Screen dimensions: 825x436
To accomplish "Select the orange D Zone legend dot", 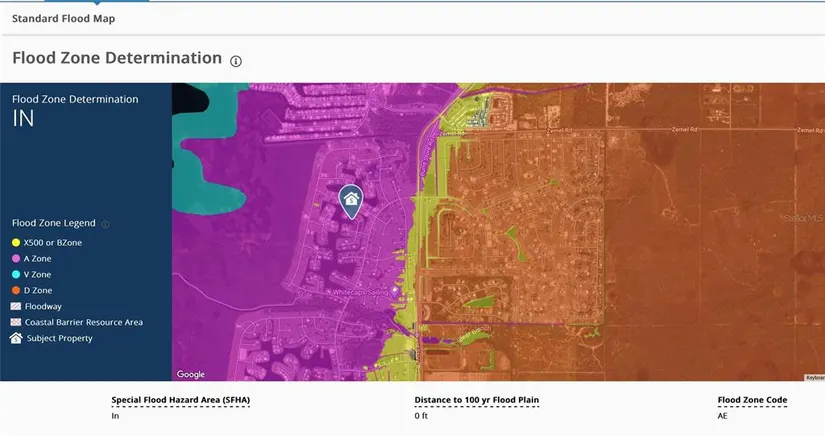I will click(x=16, y=290).
